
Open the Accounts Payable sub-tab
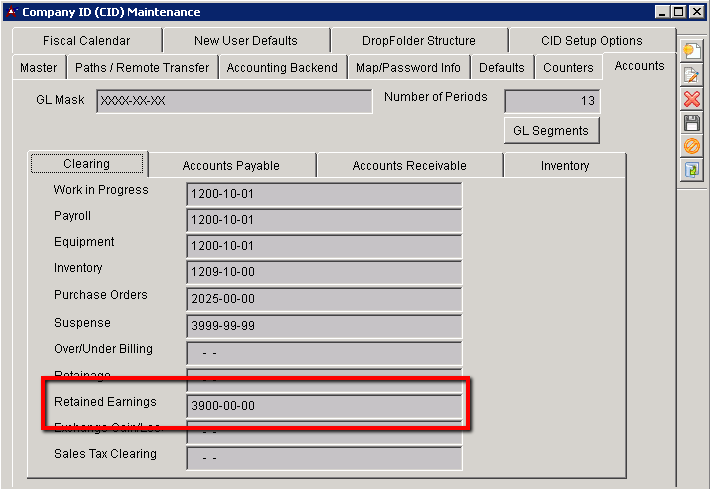(231, 166)
